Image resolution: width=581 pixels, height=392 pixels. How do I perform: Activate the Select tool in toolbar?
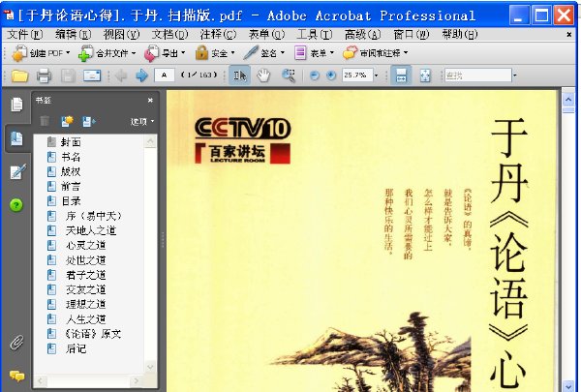239,75
